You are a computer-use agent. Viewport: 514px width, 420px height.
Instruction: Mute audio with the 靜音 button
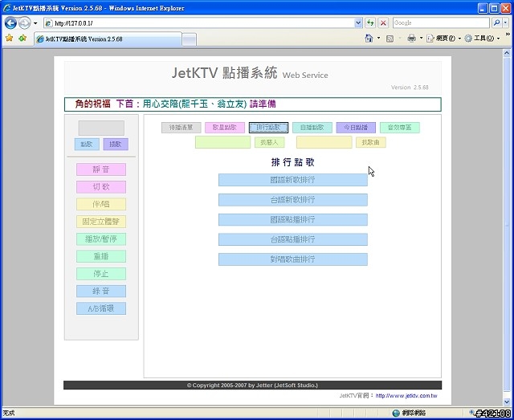coord(101,169)
